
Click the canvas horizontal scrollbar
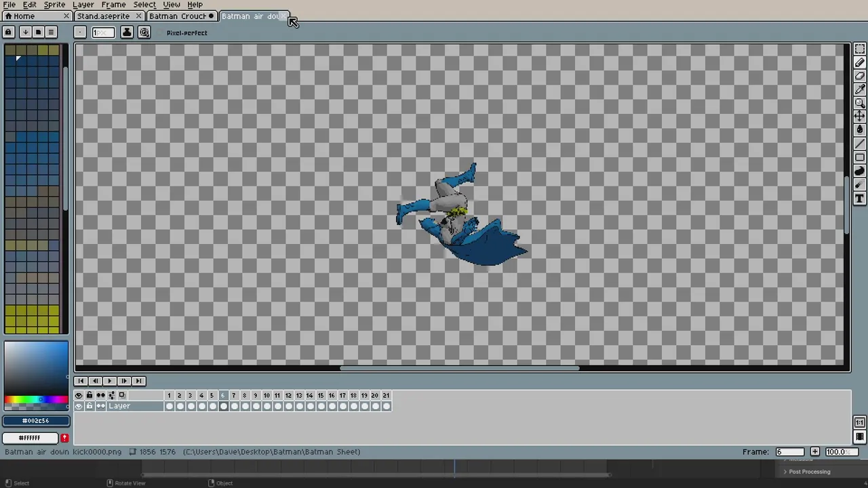click(460, 369)
